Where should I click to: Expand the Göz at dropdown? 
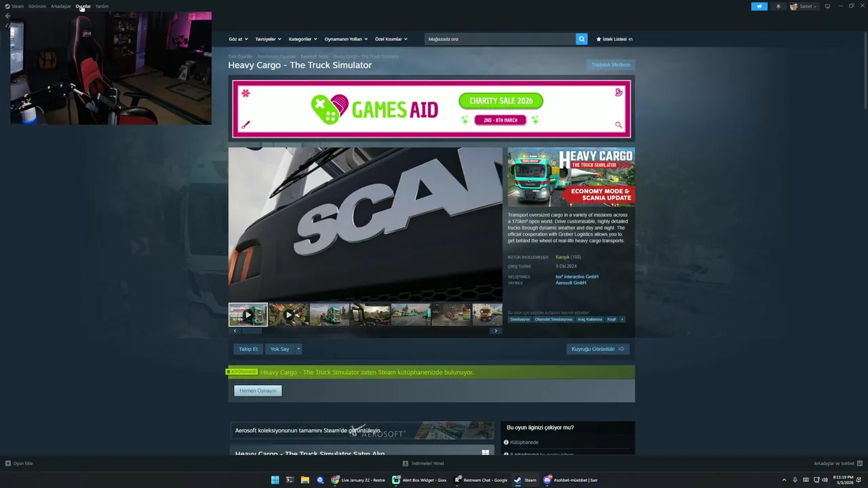click(238, 39)
